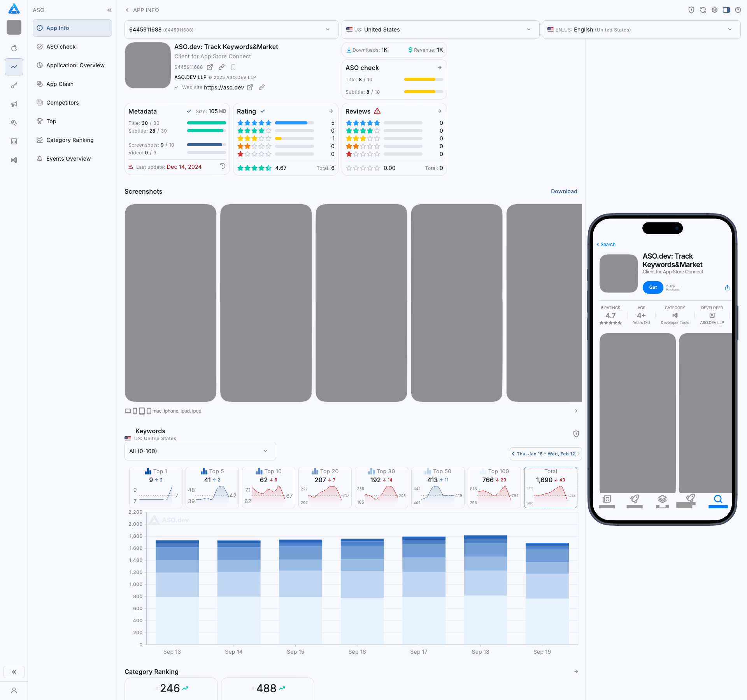
Task: Open Competitors in the ASO sidebar
Action: point(62,103)
